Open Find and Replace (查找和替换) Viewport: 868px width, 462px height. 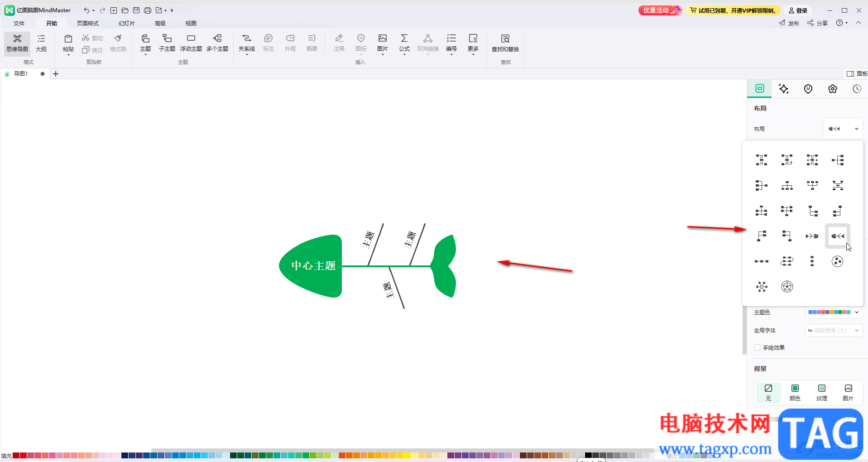[505, 43]
